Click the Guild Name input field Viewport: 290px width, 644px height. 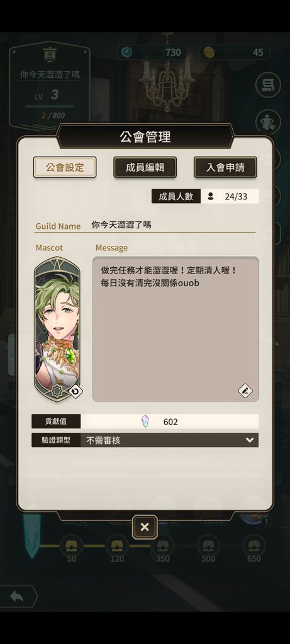[173, 225]
